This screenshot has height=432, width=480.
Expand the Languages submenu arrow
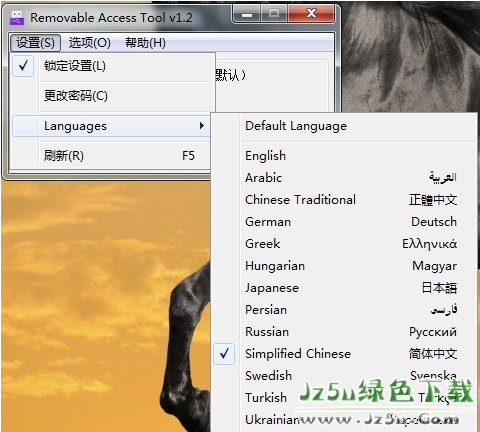pos(202,126)
